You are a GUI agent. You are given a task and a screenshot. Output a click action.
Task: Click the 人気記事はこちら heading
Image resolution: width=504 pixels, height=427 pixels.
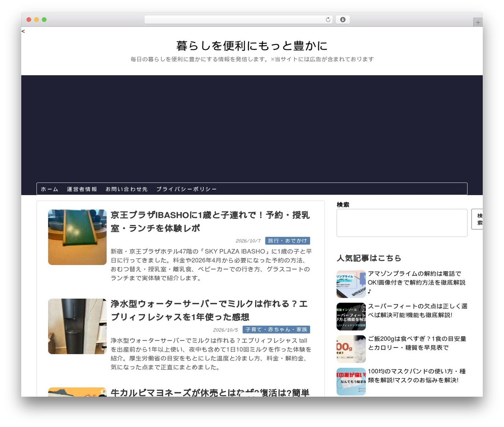369,258
